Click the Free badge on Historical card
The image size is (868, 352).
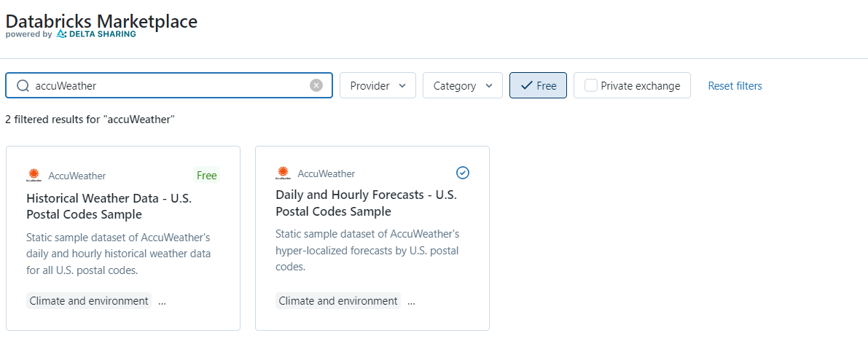pos(206,176)
